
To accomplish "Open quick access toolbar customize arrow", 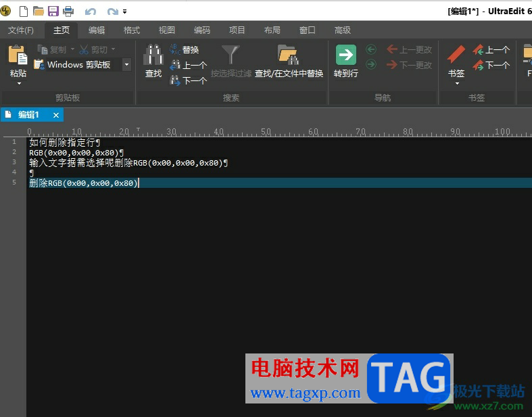I will 125,12.
